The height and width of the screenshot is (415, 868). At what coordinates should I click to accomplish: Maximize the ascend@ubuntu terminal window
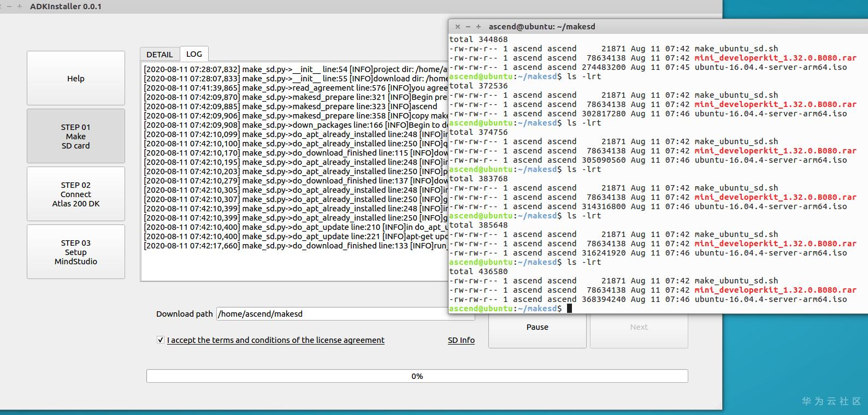tap(479, 26)
